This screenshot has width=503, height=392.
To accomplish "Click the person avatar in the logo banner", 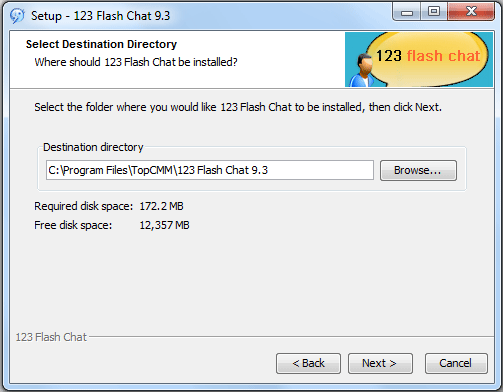I will [362, 71].
